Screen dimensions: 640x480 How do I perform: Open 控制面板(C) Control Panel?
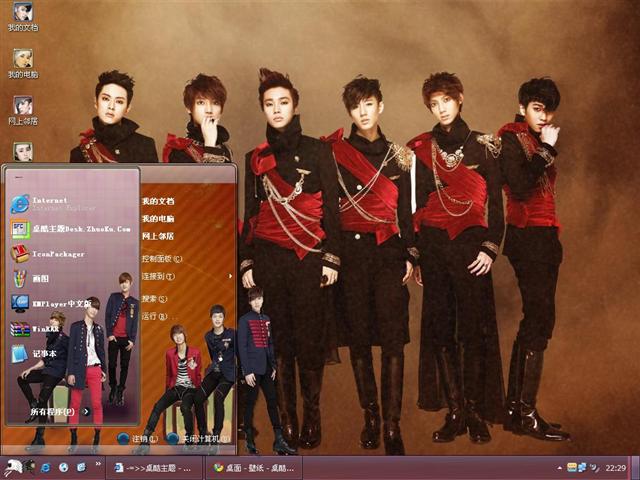tap(162, 259)
